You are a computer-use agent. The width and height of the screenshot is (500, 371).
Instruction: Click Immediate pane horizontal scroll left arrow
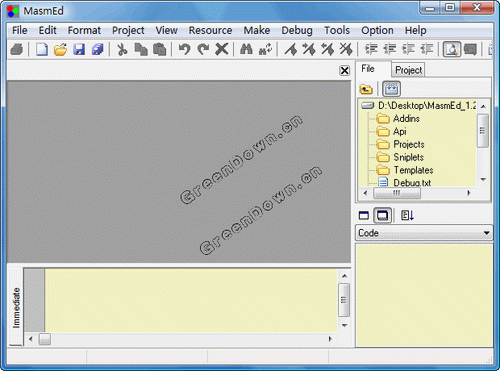31,339
